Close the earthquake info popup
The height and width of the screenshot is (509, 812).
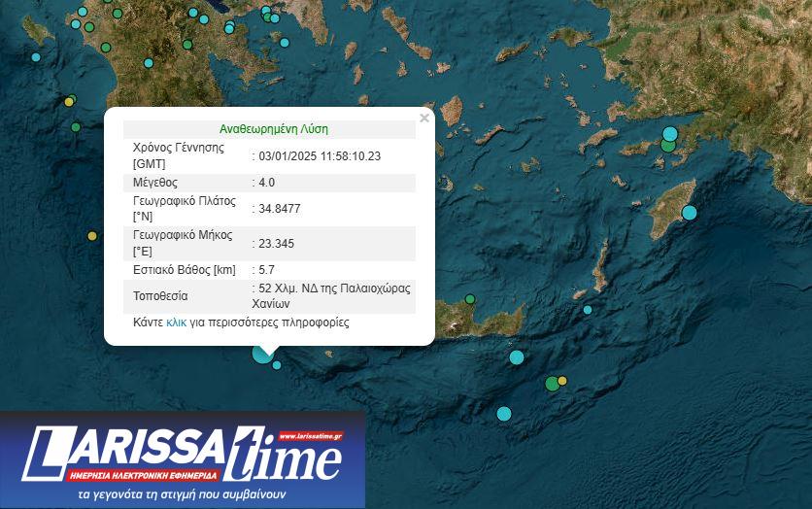pyautogui.click(x=424, y=119)
